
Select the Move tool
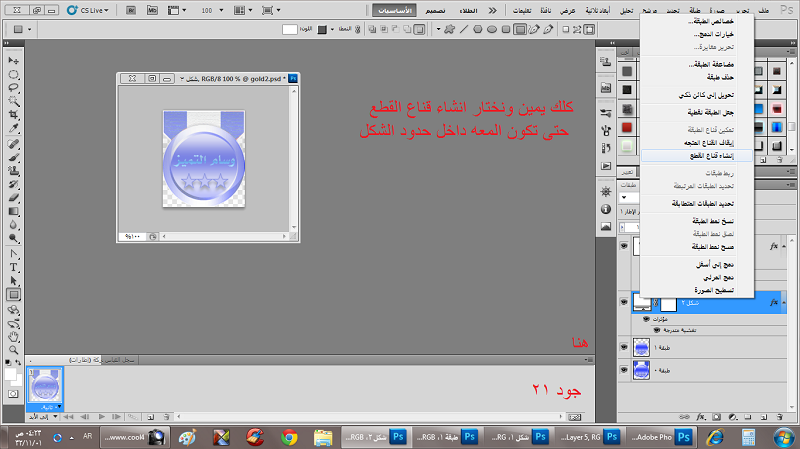[x=14, y=61]
